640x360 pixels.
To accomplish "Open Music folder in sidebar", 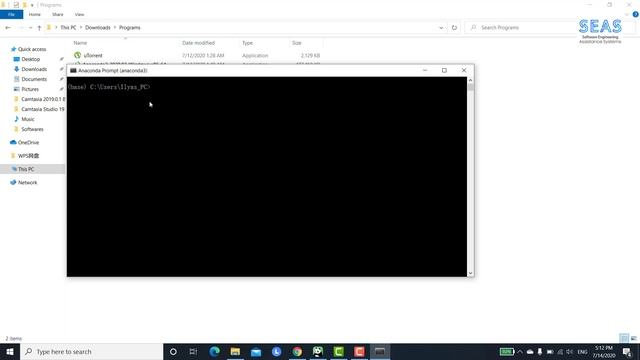I will pyautogui.click(x=27, y=119).
